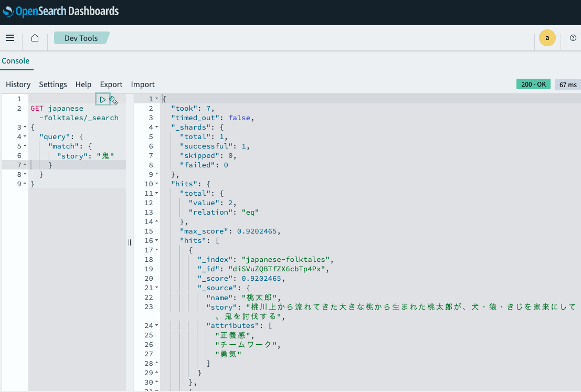Click the Dev Tools breadcrumb label

pos(80,37)
